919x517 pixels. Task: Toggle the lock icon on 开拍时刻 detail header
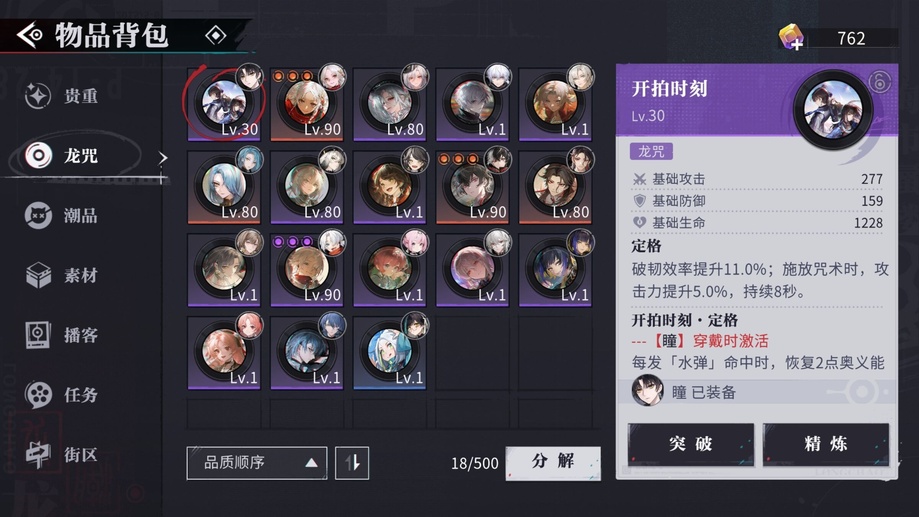pos(879,81)
